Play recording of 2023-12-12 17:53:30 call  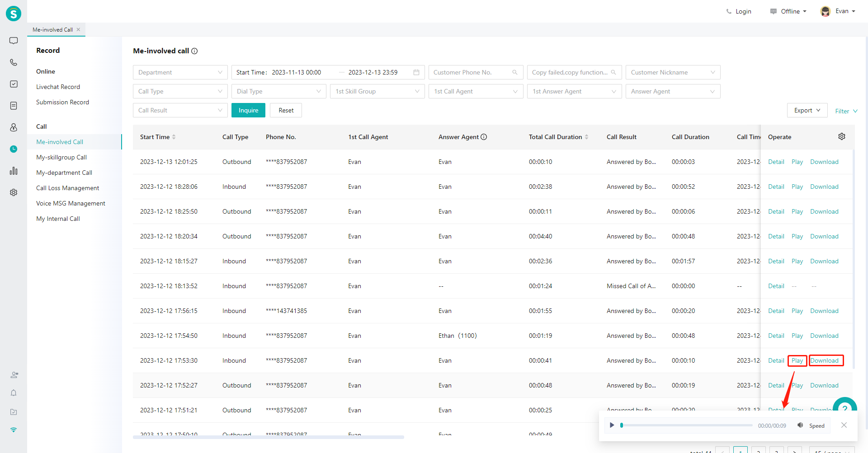797,360
